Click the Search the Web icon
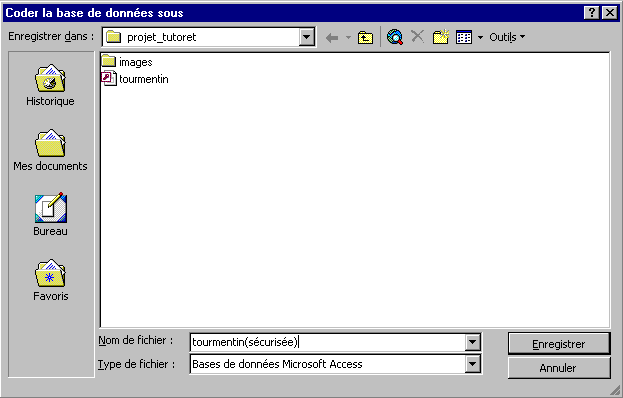Viewport: 623px width, 398px height. coord(395,37)
